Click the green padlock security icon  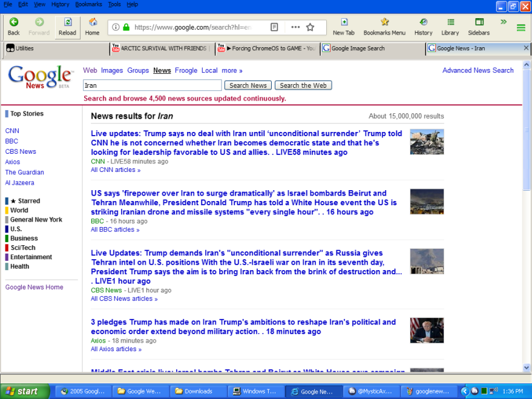click(126, 27)
